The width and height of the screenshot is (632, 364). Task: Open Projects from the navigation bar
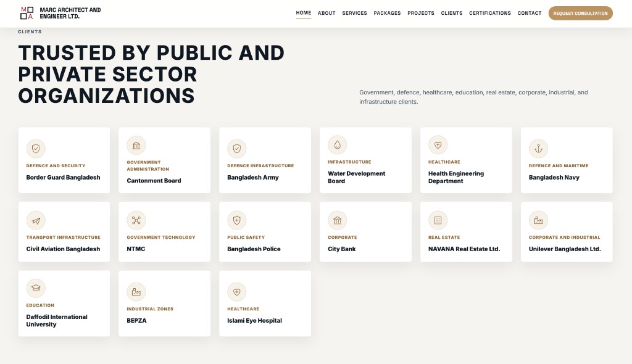(421, 14)
